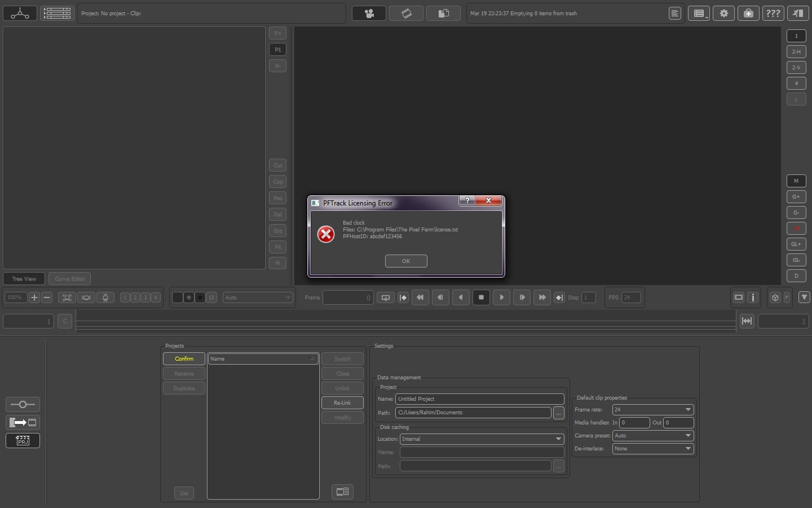The width and height of the screenshot is (812, 508).
Task: Click the Frame number input field
Action: pos(348,297)
